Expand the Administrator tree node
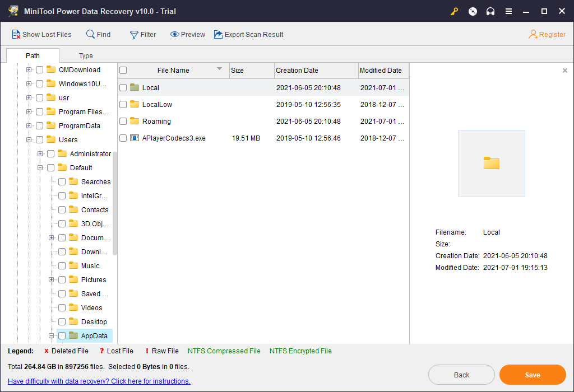The height and width of the screenshot is (392, 574). (40, 154)
